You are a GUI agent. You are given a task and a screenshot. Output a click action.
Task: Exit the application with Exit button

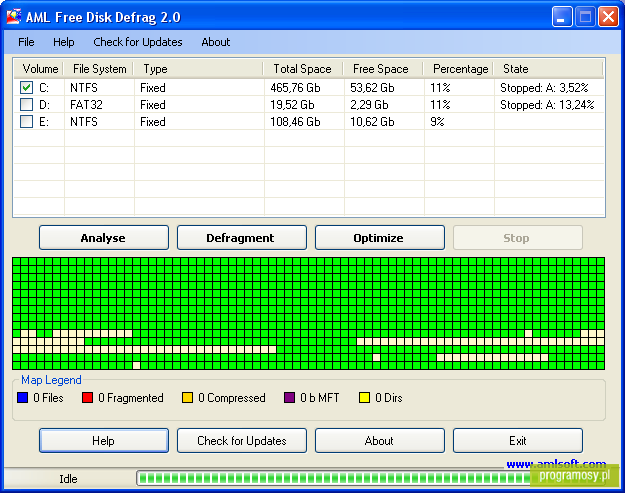[x=517, y=440]
